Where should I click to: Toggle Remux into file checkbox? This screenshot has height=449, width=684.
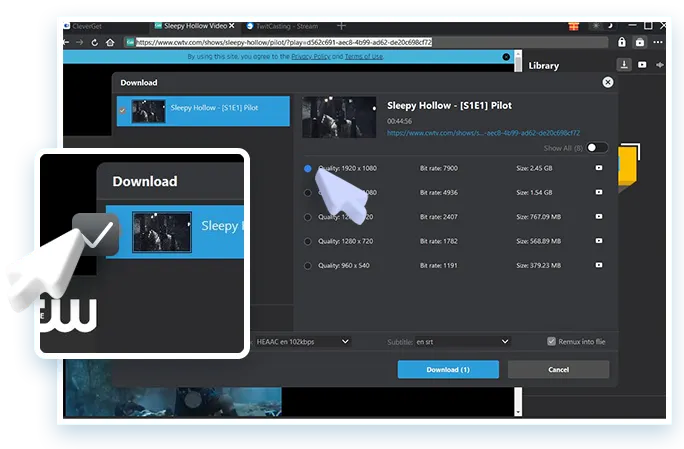point(551,341)
